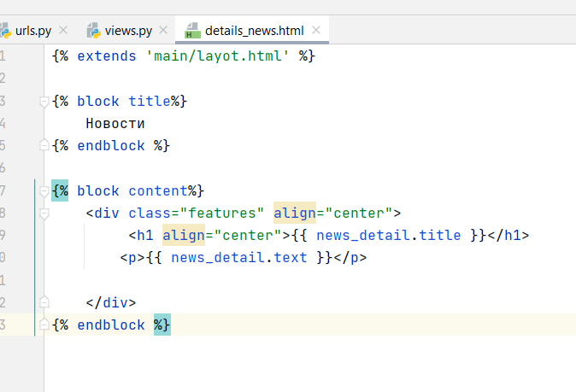Click the "features" class value

pyautogui.click(x=222, y=214)
